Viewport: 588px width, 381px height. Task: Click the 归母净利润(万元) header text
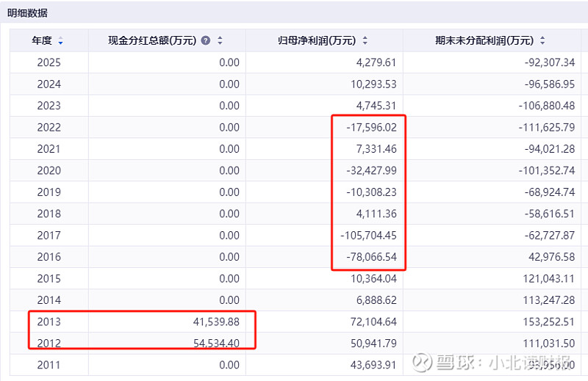[317, 40]
